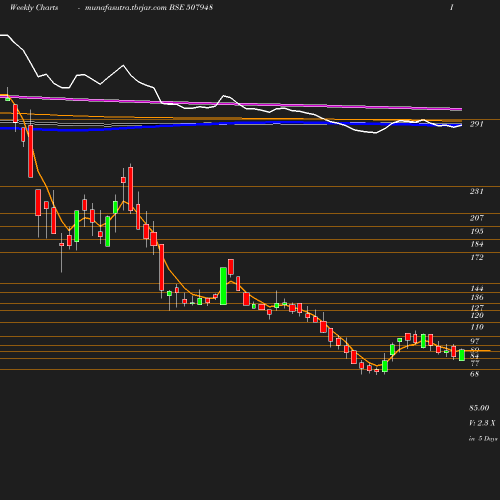Click the 110 price axis label
500x500 pixels.
coord(477,327)
